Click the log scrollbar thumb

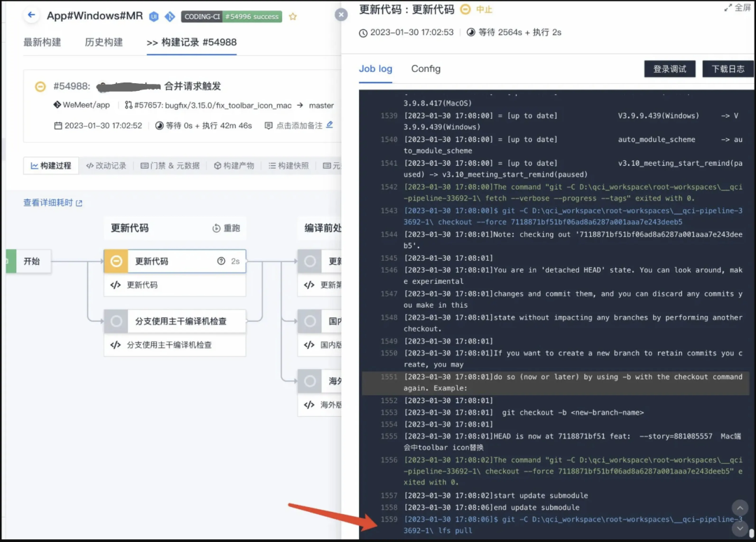752,534
